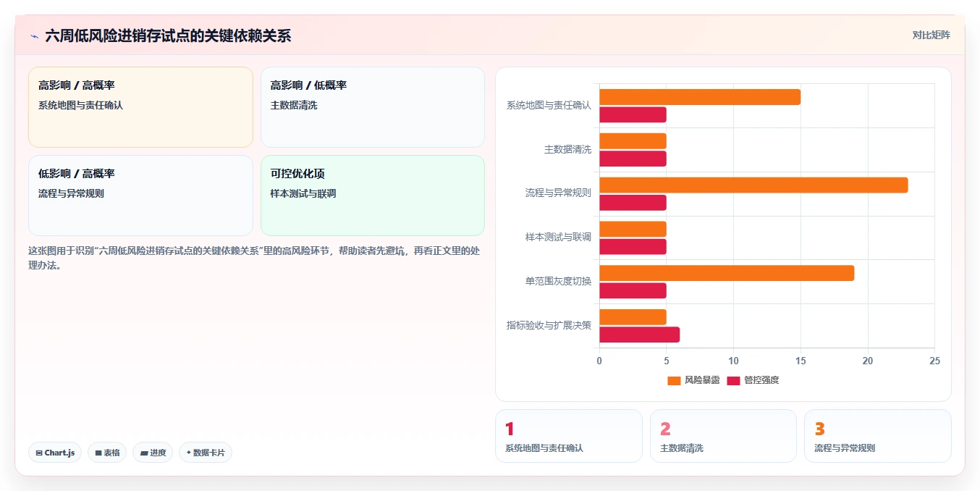The image size is (980, 491).
Task: Click x-axis tick value 25
Action: [934, 361]
